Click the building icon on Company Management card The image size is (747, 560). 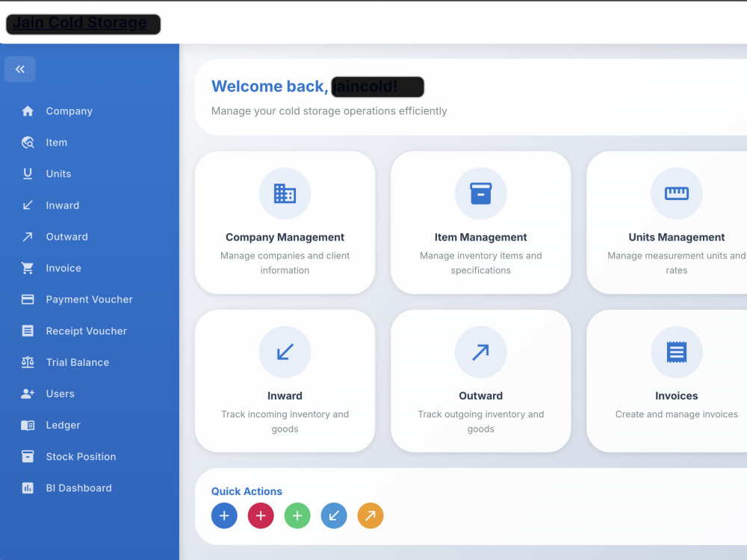coord(285,193)
